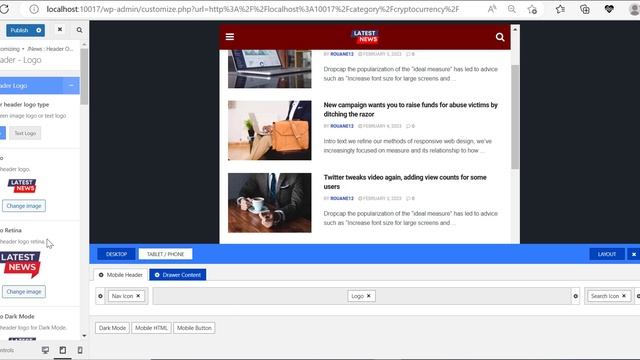Close the customizer with X icon
640x360 pixels.
60,29
